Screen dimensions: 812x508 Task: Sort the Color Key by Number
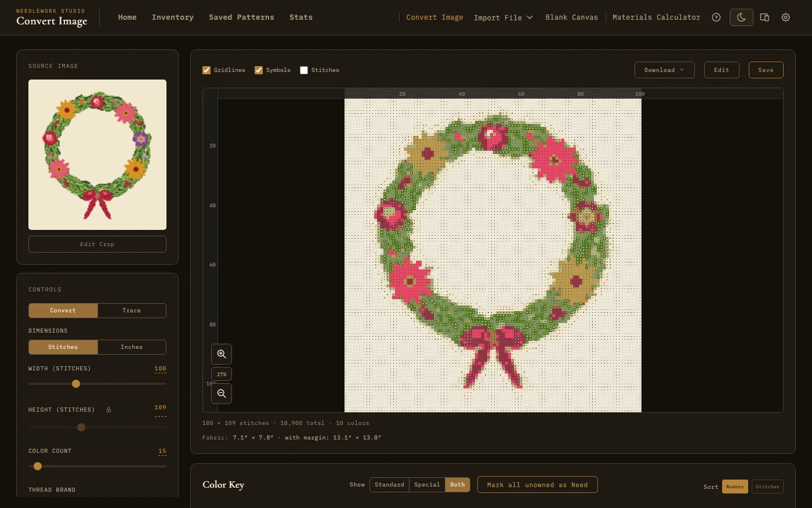pos(735,487)
